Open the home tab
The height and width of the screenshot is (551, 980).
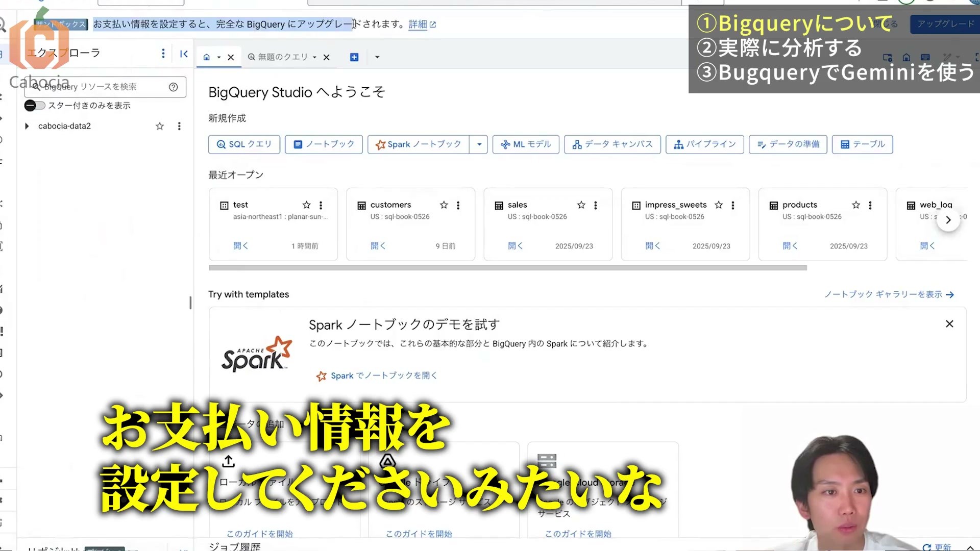click(207, 57)
